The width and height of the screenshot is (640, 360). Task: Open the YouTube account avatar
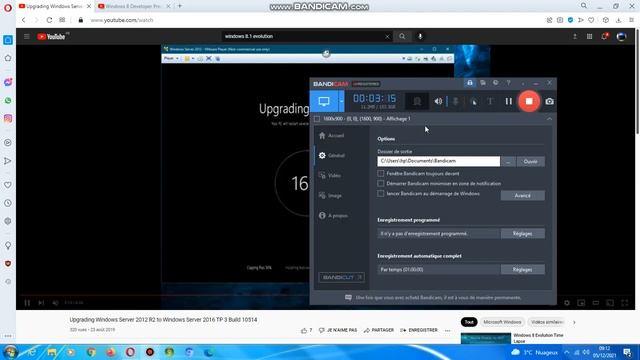tap(621, 36)
